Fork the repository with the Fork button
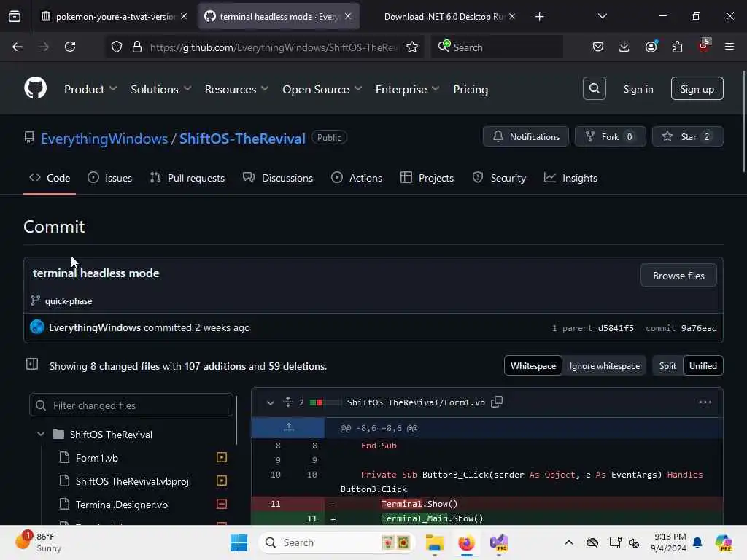 611,136
